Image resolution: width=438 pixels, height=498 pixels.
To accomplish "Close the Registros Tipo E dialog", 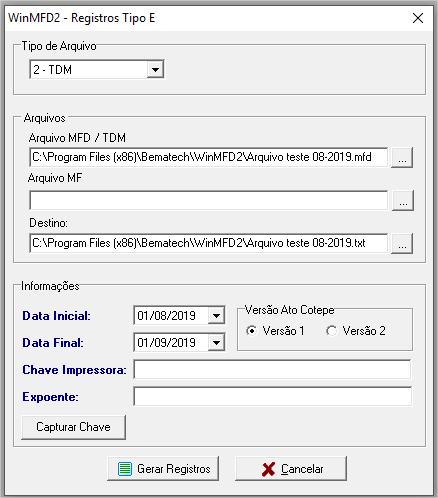I will click(x=418, y=18).
